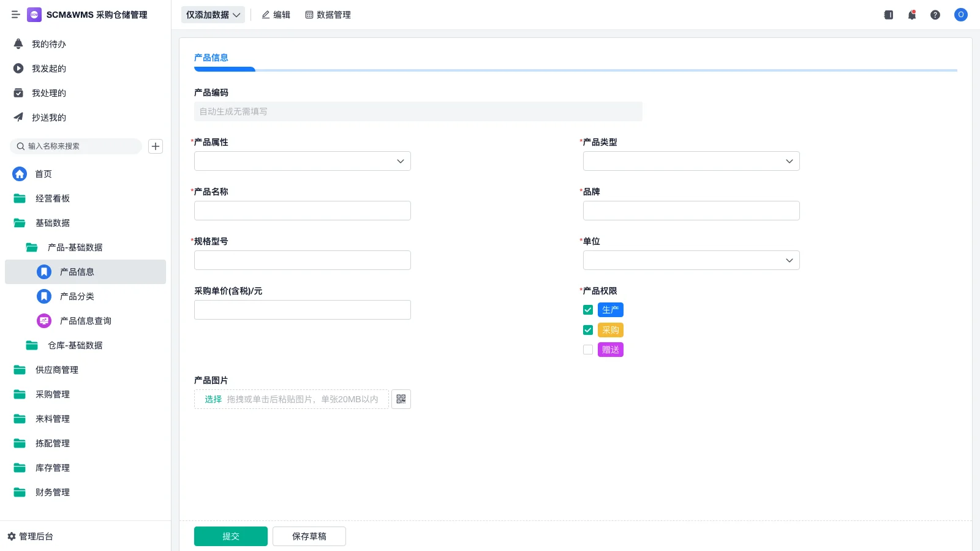Open 产品信息查询 in the sidebar

(x=85, y=321)
